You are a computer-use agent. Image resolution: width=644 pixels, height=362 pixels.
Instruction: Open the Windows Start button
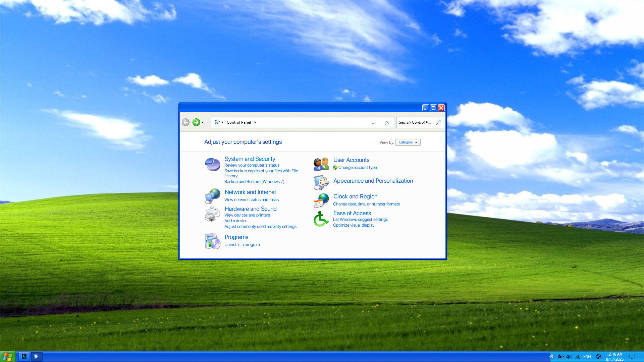pyautogui.click(x=7, y=357)
